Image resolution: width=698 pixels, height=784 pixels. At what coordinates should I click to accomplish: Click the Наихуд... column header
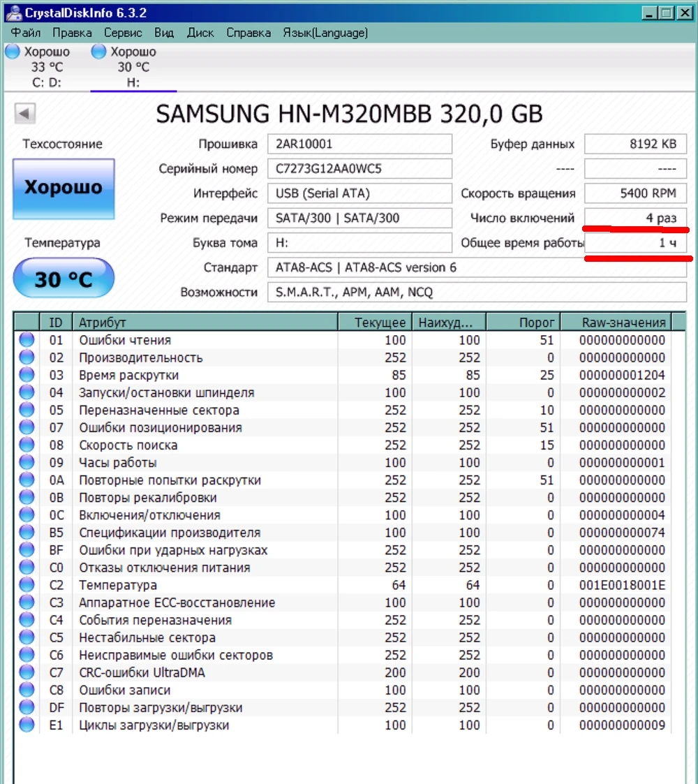(449, 323)
